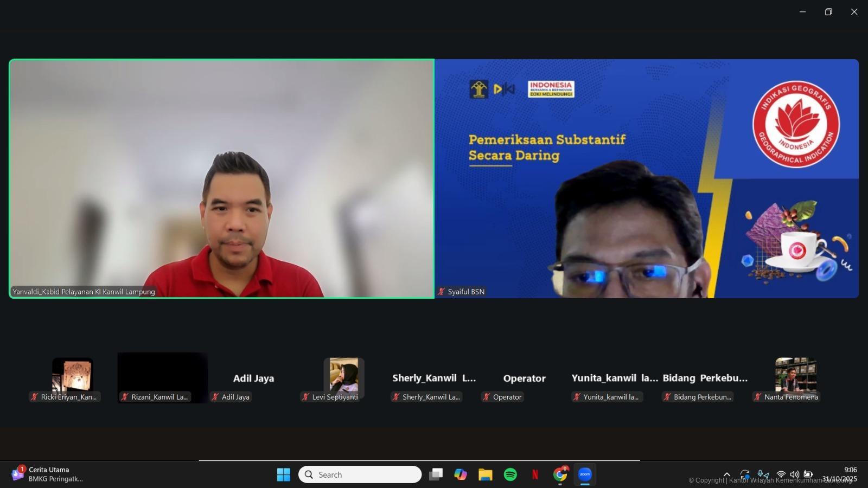Launch Netflix from the taskbar

[535, 474]
